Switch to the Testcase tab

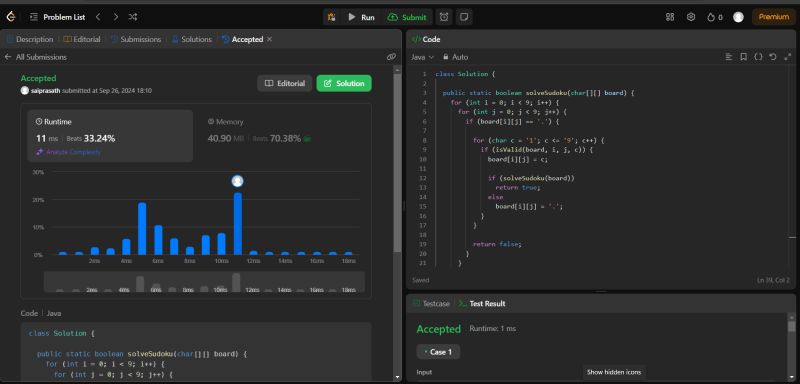(431, 303)
